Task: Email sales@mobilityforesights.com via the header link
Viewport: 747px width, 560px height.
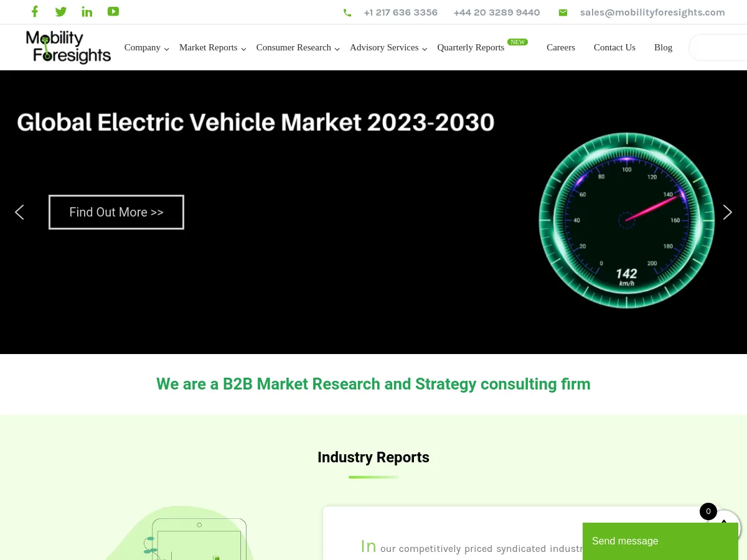Action: coord(652,12)
